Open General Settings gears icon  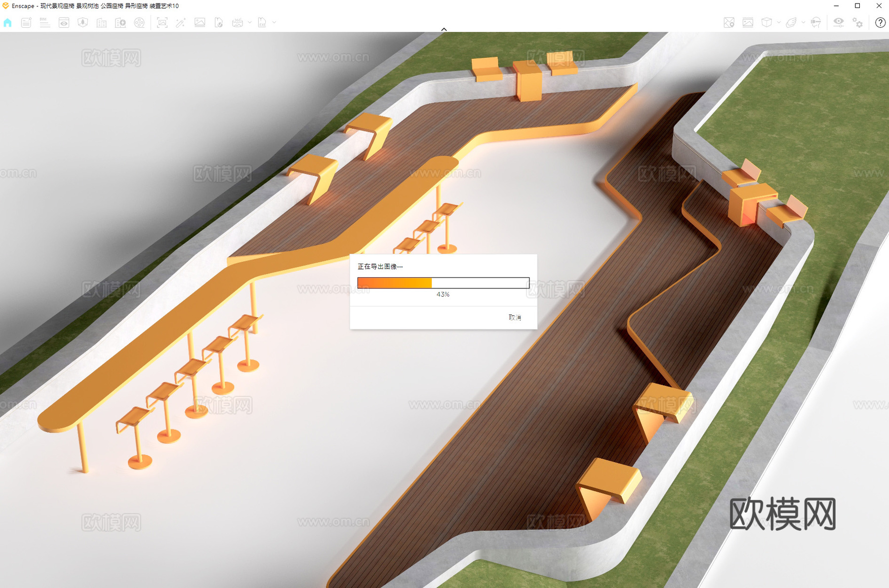click(x=857, y=23)
